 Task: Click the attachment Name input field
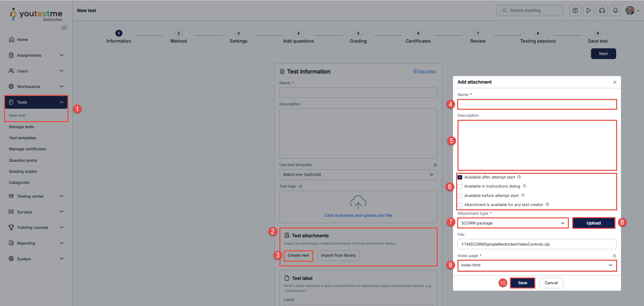coord(537,104)
